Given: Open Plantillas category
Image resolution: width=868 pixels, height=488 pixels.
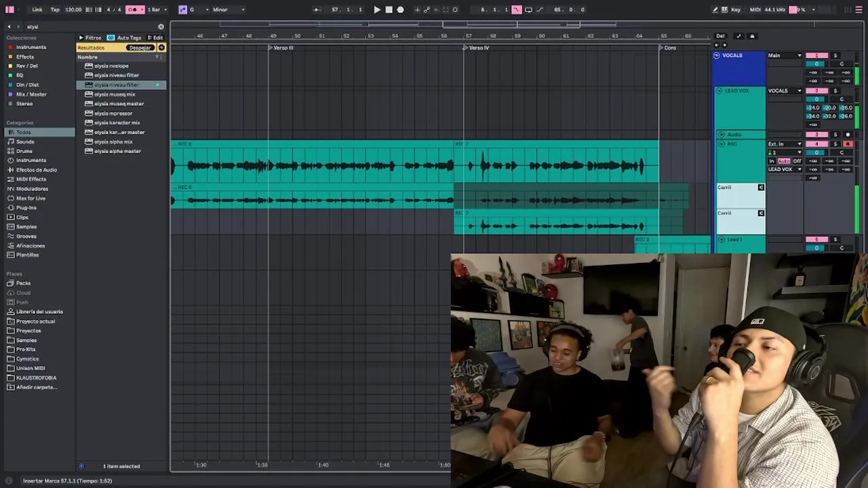Looking at the screenshot, I should coord(28,255).
